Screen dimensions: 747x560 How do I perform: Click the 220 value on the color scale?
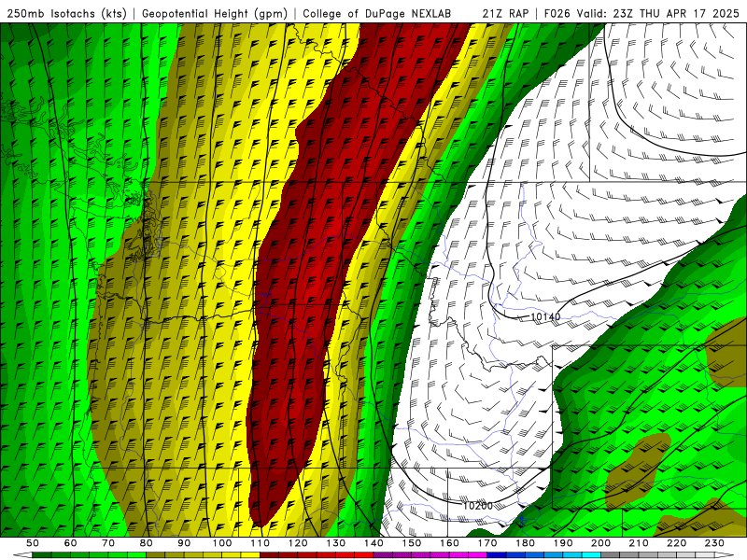[x=677, y=543]
